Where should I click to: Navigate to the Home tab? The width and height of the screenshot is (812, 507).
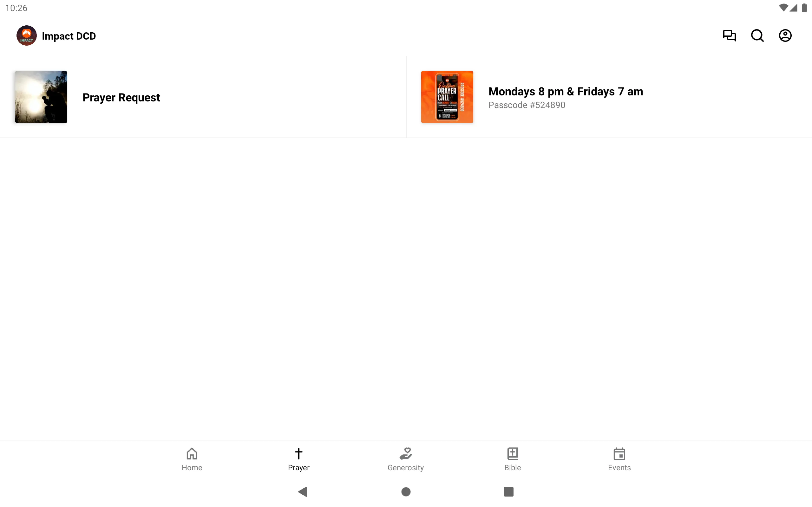(x=191, y=459)
